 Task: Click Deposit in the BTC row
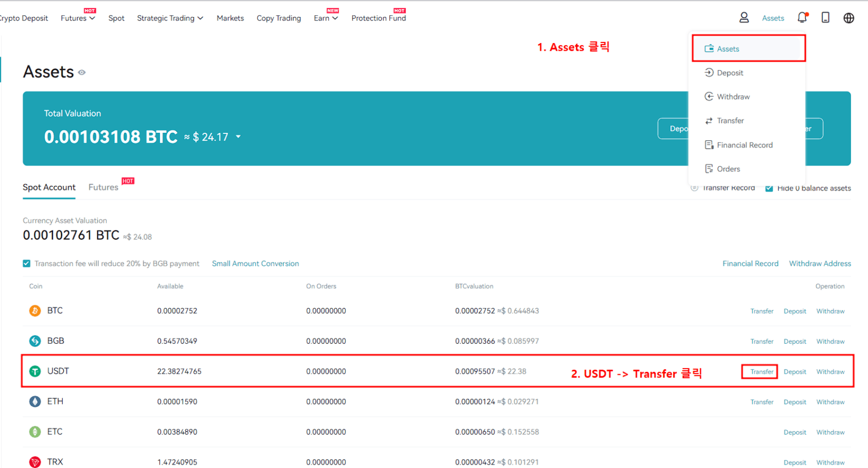[795, 311]
